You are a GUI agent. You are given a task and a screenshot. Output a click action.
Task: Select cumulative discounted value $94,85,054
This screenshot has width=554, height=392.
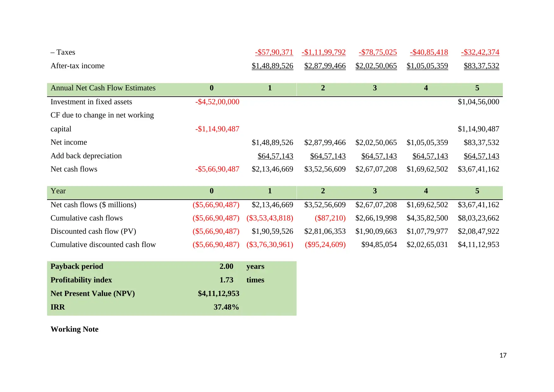click(x=379, y=244)
